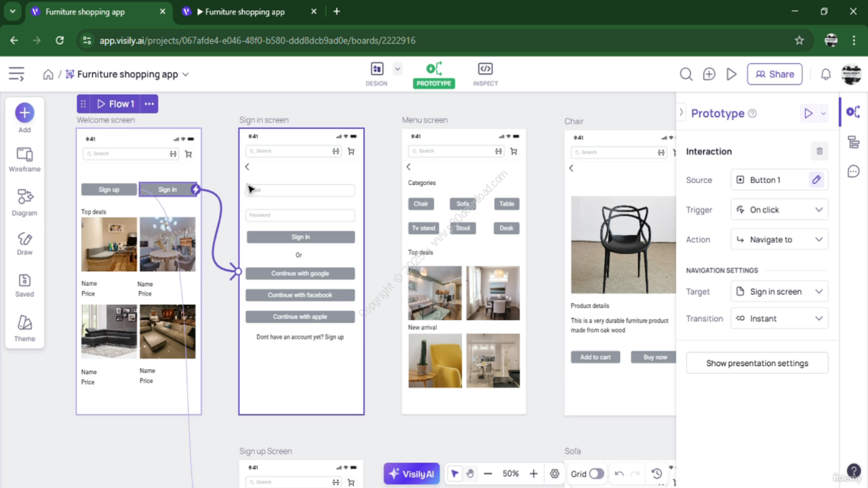The width and height of the screenshot is (868, 488).
Task: Click the Share button
Action: (x=774, y=75)
